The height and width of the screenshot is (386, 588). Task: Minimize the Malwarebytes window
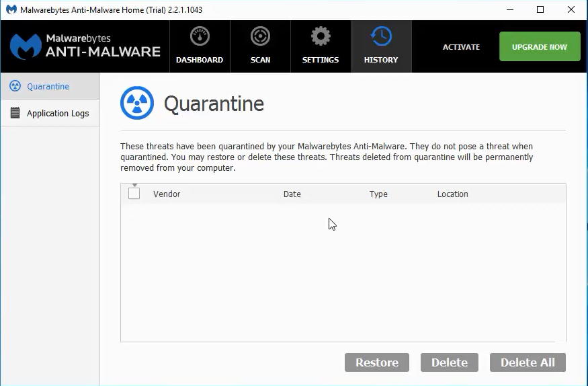(510, 10)
